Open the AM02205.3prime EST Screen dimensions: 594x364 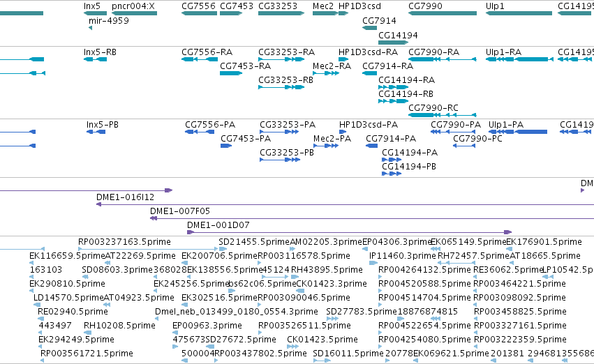[292, 249]
